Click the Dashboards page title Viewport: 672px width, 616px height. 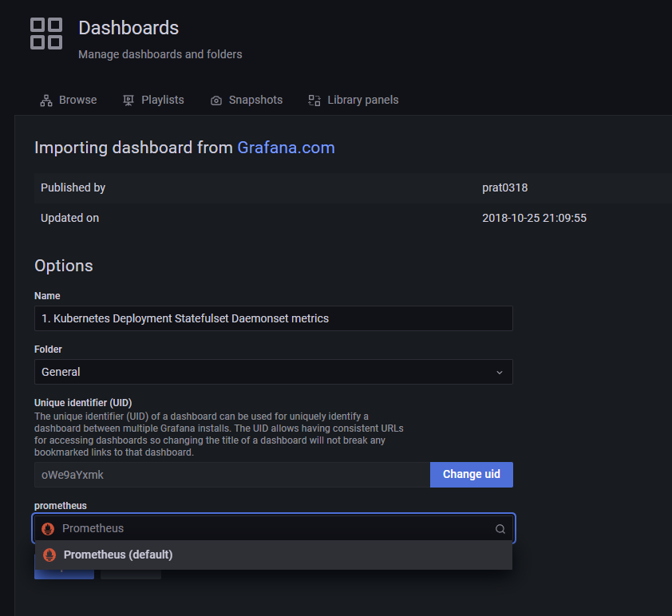click(x=128, y=28)
